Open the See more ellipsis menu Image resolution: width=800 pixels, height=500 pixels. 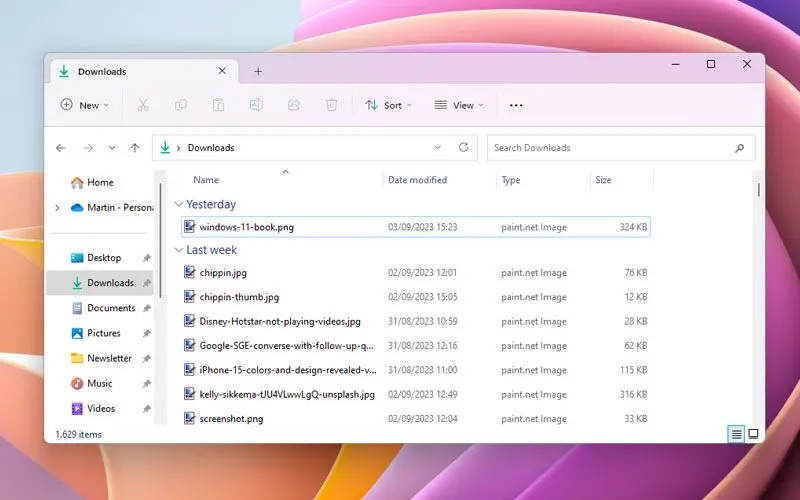point(516,105)
